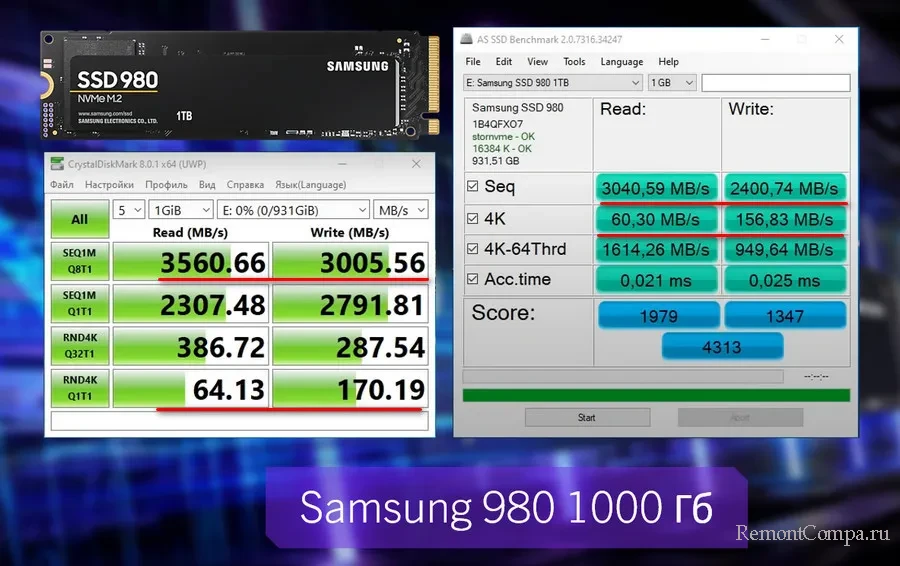Click the 0,021 ms read access time
This screenshot has width=900, height=566.
(x=656, y=280)
